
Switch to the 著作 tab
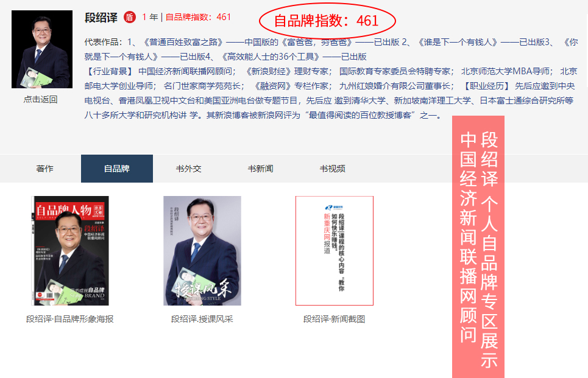[x=44, y=169]
